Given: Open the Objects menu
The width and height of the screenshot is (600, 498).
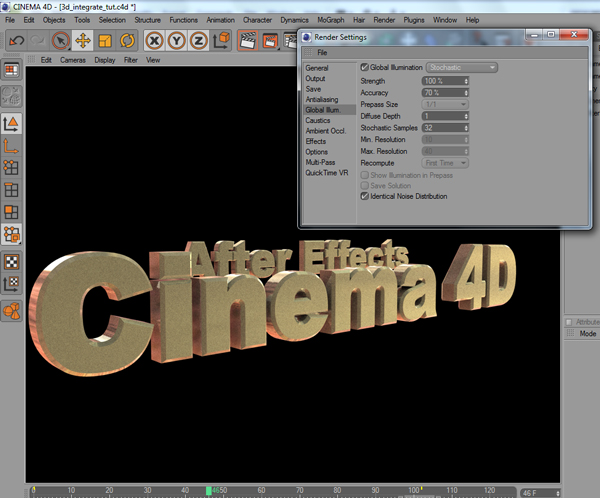Looking at the screenshot, I should click(x=54, y=20).
